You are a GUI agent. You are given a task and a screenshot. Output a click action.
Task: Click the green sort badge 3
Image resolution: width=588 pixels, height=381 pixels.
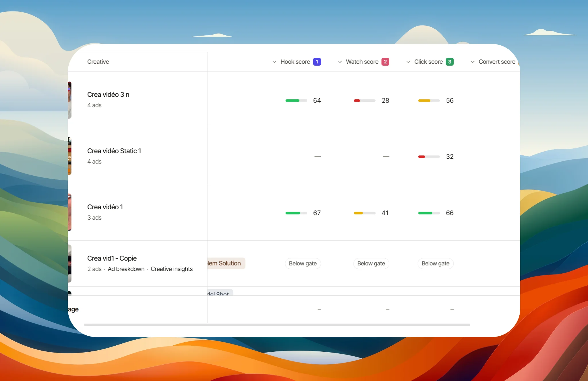point(450,62)
